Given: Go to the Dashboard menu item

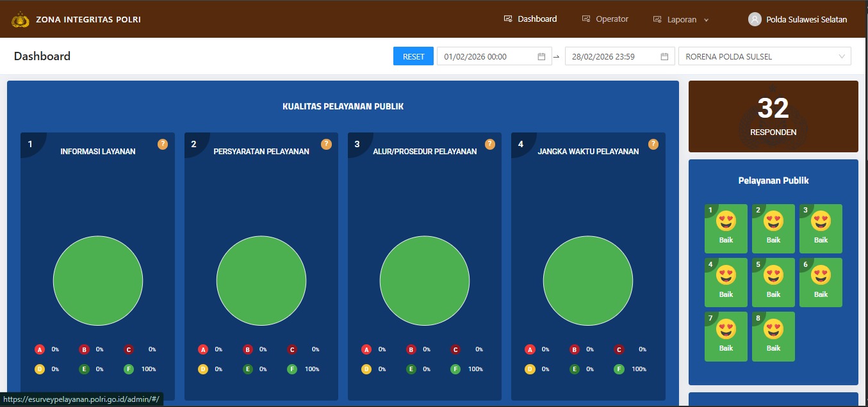Looking at the screenshot, I should (x=530, y=19).
